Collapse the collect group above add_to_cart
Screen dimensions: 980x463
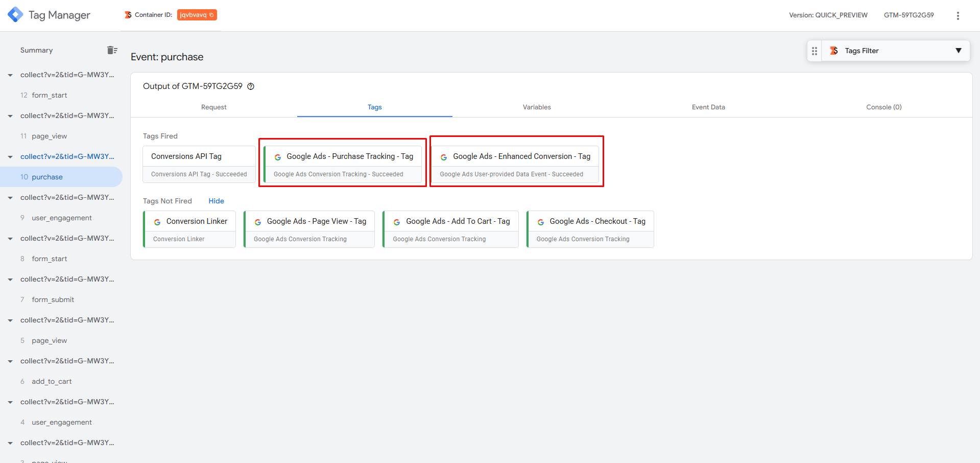click(10, 361)
